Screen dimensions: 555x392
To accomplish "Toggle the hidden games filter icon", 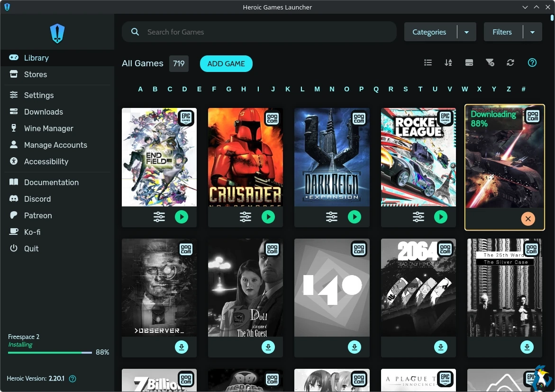I will pos(490,63).
